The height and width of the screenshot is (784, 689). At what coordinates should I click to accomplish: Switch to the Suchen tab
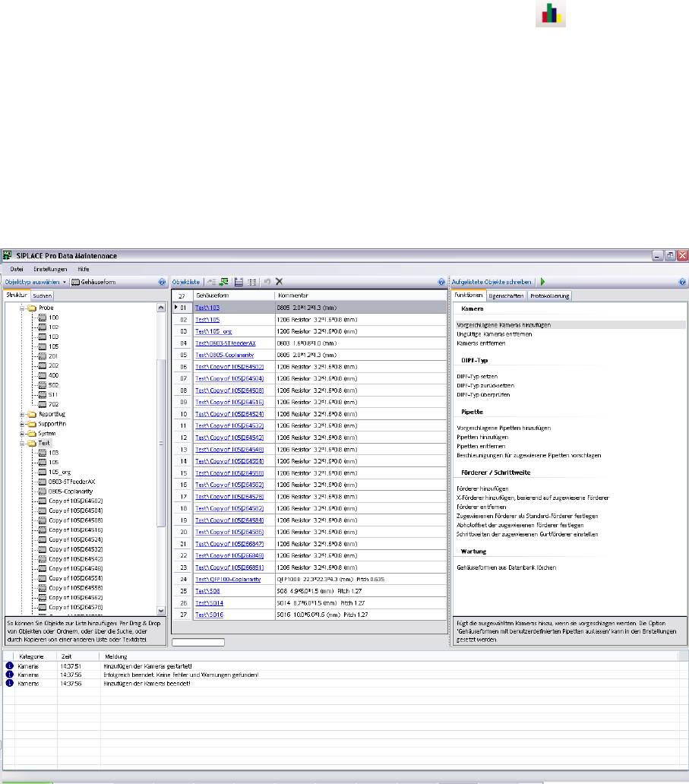point(42,296)
